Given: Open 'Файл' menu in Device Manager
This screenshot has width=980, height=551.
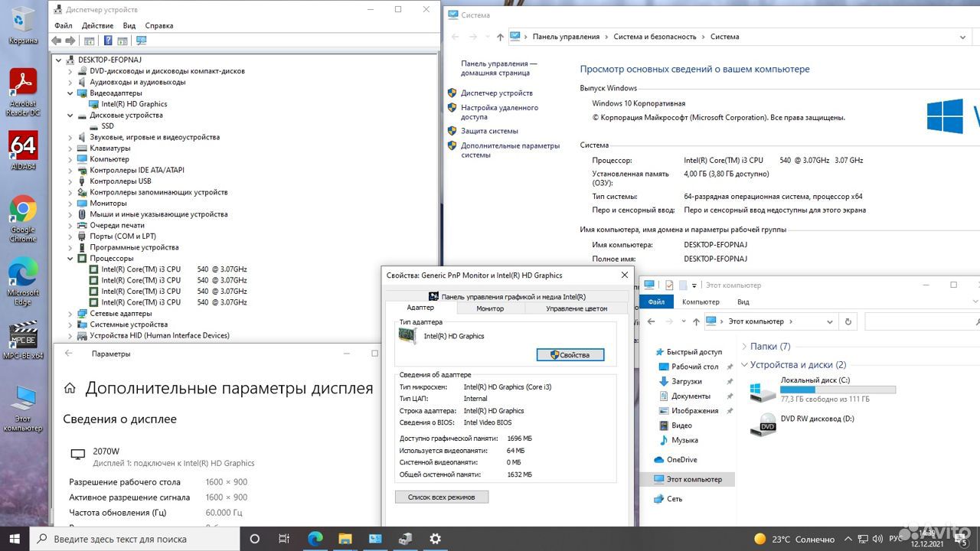Looking at the screenshot, I should [64, 25].
